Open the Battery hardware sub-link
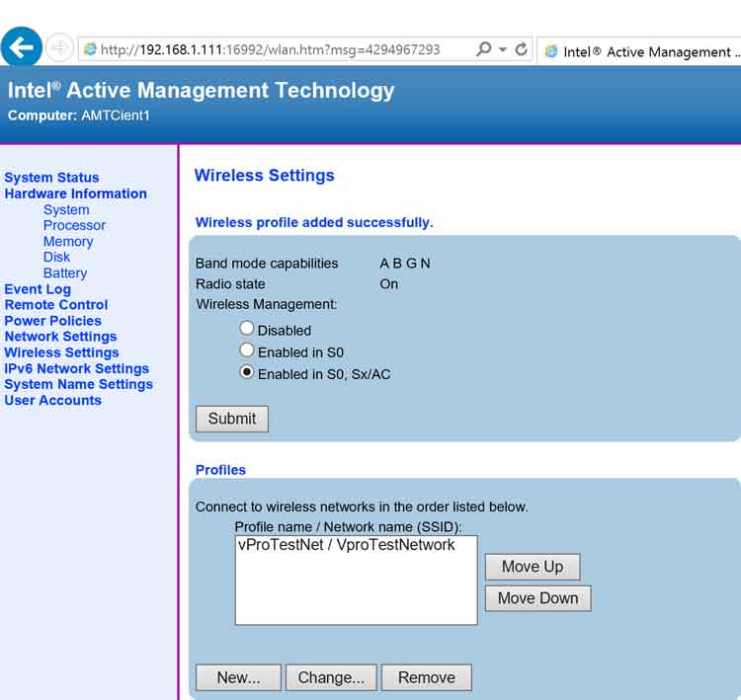 tap(65, 273)
